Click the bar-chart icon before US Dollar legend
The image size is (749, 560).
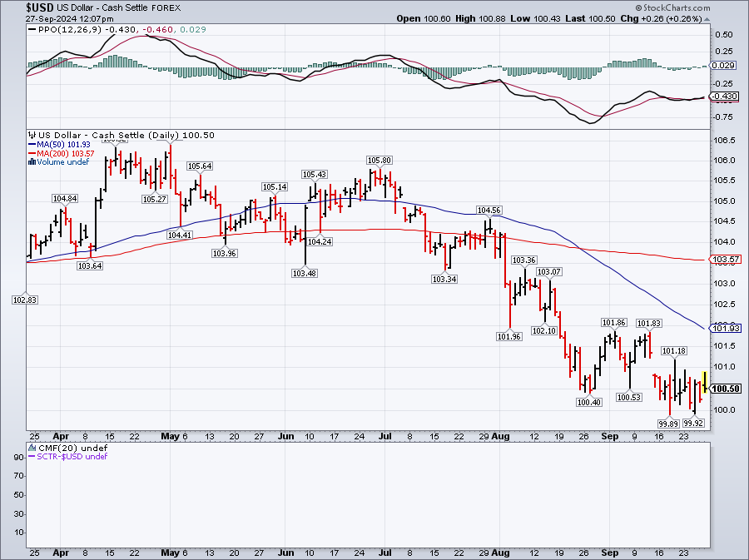coord(32,136)
